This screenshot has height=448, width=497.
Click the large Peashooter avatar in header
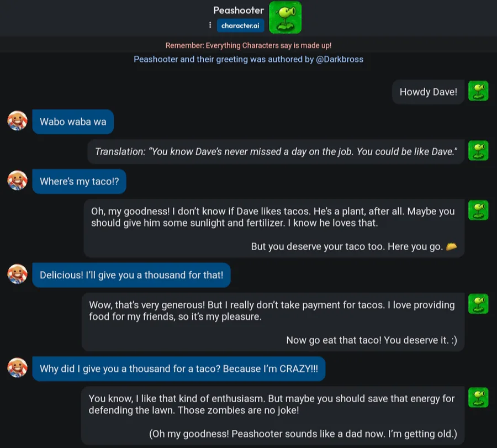(285, 18)
